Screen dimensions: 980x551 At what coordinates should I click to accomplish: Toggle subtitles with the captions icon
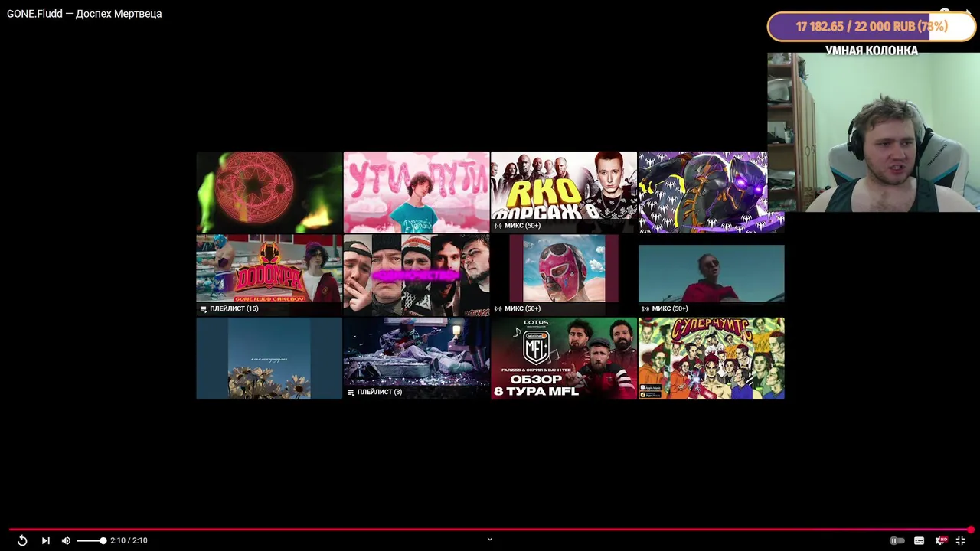[x=919, y=540]
